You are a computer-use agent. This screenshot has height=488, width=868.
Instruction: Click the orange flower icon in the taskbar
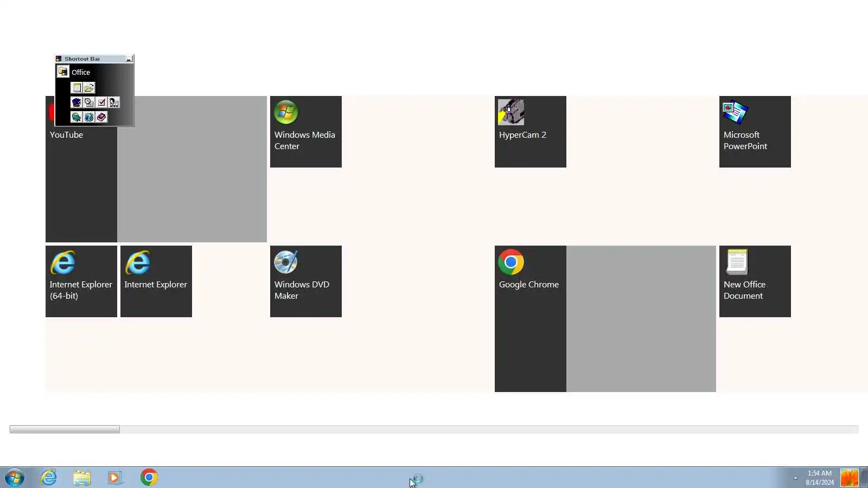point(849,478)
